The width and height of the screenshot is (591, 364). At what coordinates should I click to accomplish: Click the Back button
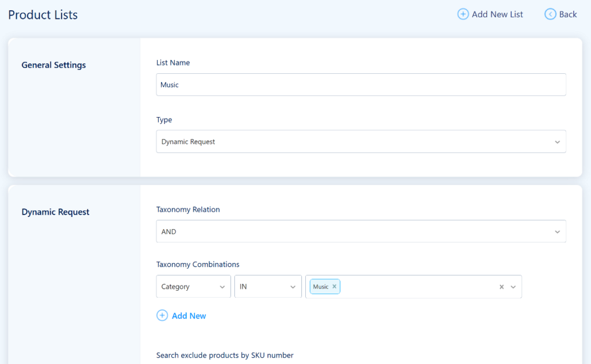(x=560, y=14)
